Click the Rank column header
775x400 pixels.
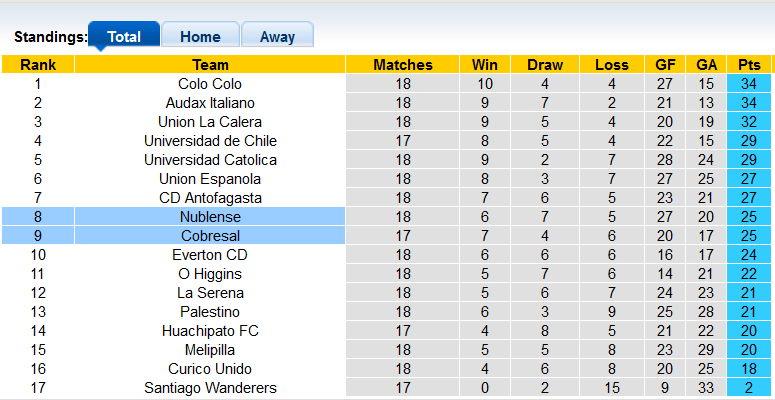point(38,65)
